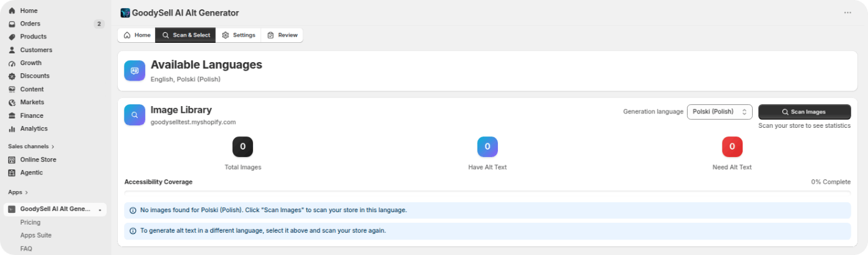Click 'goodyselltest.myshopify.com' store address

coord(193,122)
